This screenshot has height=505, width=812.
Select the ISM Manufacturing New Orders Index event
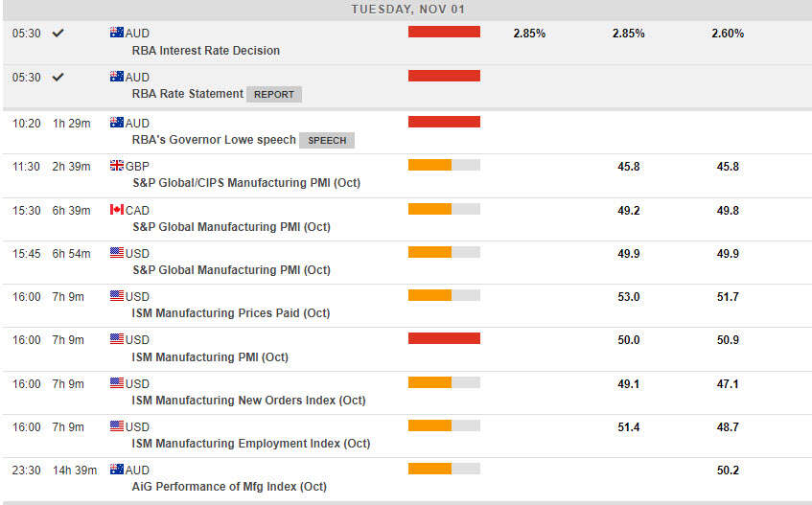248,400
